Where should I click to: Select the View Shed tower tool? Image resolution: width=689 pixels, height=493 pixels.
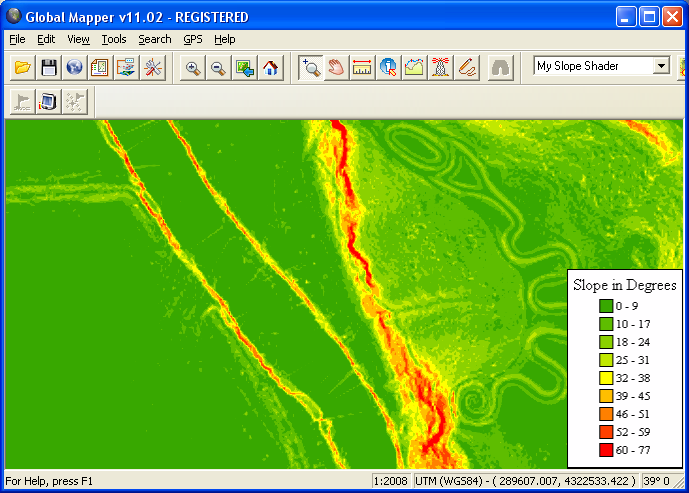[440, 68]
